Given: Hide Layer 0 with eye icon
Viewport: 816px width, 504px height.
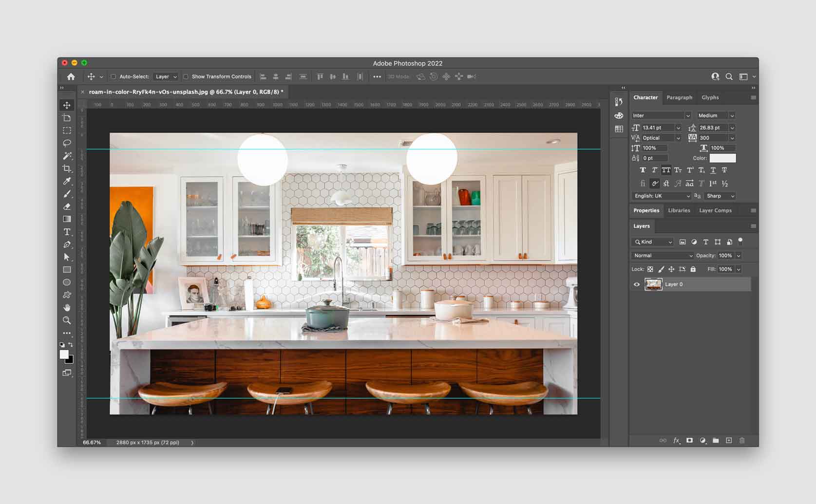Looking at the screenshot, I should [x=636, y=284].
